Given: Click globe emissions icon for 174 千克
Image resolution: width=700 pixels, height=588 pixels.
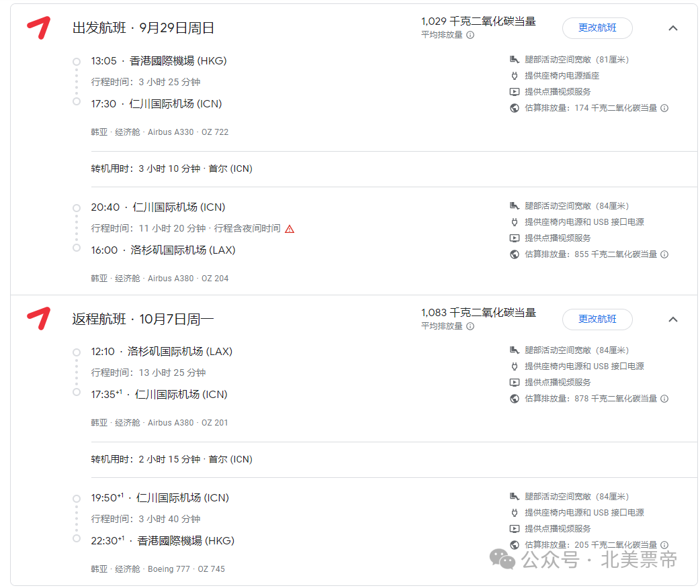Looking at the screenshot, I should (x=515, y=108).
